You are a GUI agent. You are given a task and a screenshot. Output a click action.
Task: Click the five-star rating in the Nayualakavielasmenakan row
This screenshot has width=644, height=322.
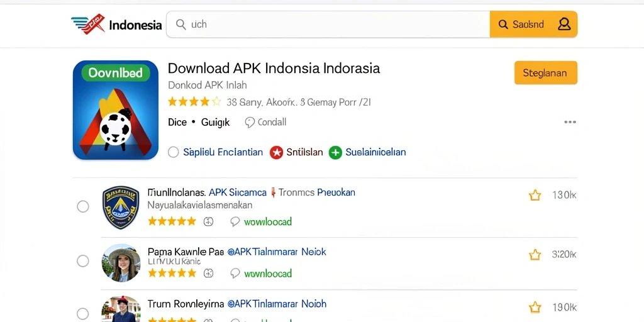coord(172,222)
